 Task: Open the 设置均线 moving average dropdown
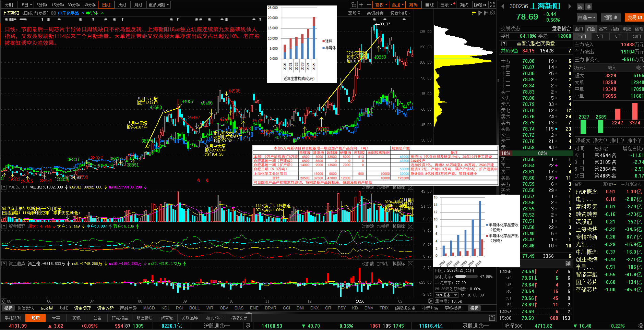(400, 13)
